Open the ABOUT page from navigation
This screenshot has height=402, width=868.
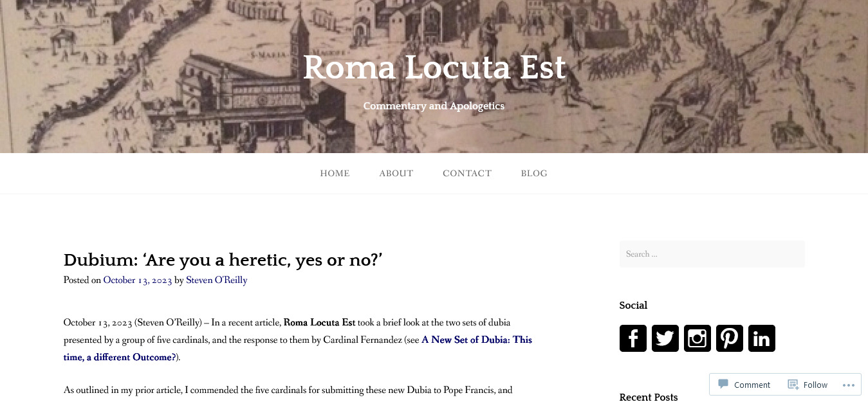pyautogui.click(x=396, y=174)
